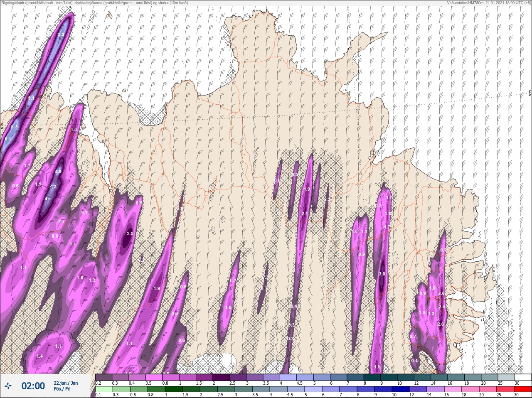The height and width of the screenshot is (398, 532).
Task: Click lower legend dark green swatch between 1 and 1.5
Action: pos(174,390)
